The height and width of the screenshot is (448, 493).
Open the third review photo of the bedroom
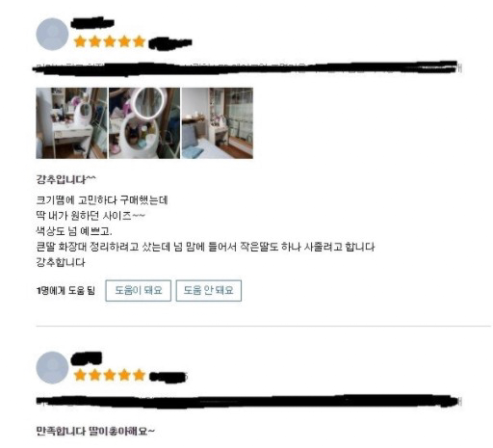[218, 123]
